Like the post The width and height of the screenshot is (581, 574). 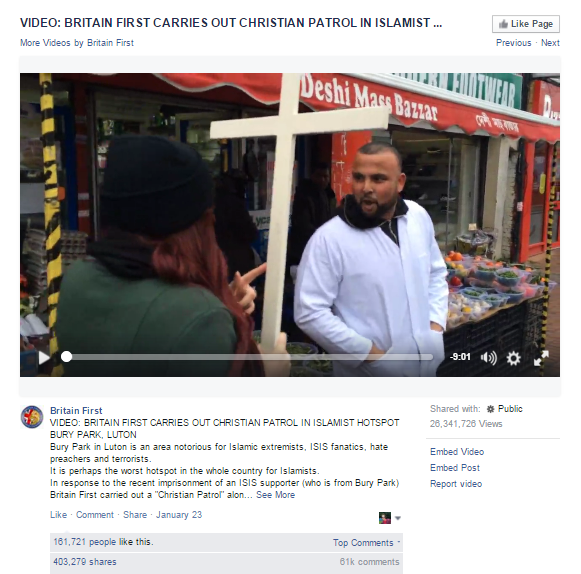pyautogui.click(x=58, y=515)
